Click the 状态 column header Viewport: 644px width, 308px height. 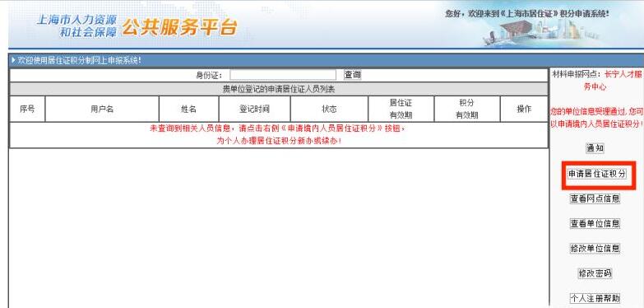[329, 109]
